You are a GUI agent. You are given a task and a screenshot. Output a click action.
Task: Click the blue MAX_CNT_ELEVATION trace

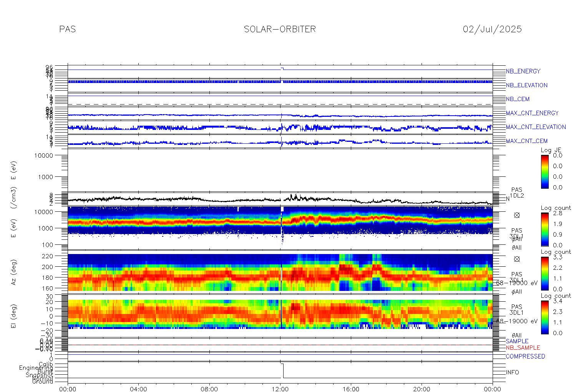click(x=280, y=127)
